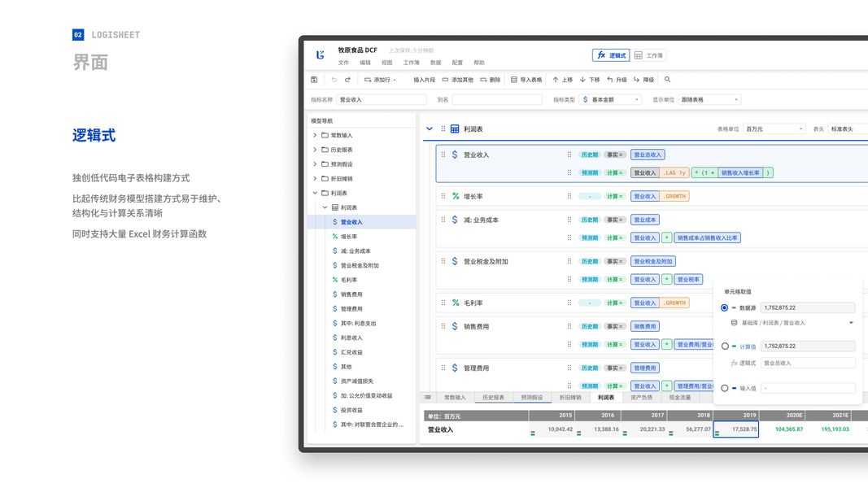
Task: Open the 添加行 dropdown
Action: pyautogui.click(x=380, y=80)
